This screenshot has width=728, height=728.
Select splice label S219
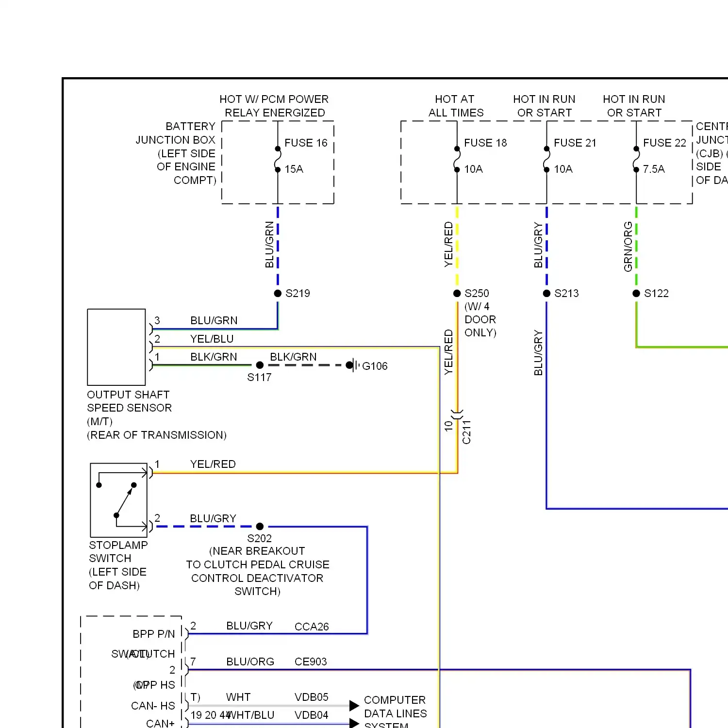click(298, 293)
